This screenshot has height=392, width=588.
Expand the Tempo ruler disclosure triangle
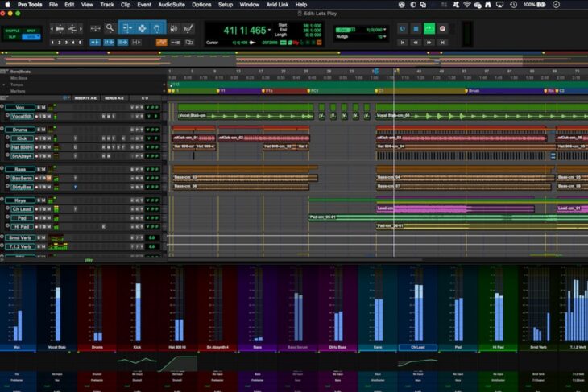[x=4, y=84]
